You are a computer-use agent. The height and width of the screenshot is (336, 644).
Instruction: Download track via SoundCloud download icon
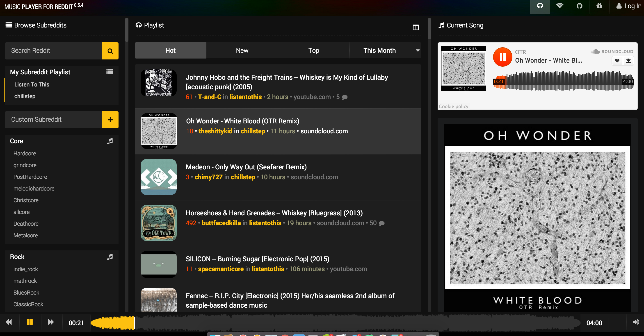pyautogui.click(x=628, y=61)
